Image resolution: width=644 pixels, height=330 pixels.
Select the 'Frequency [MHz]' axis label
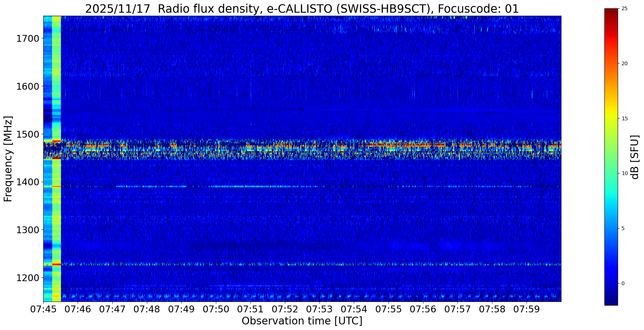8,159
